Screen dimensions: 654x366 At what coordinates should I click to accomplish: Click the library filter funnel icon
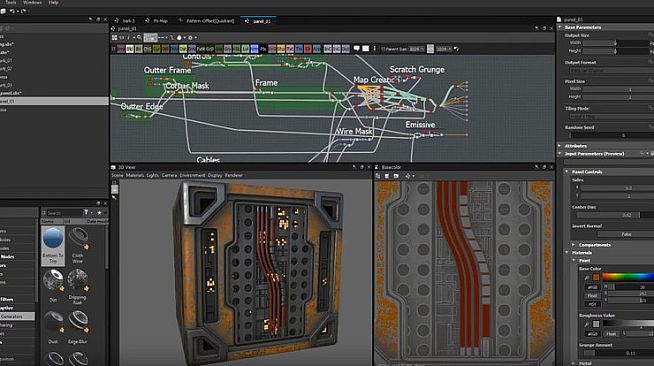(x=86, y=213)
